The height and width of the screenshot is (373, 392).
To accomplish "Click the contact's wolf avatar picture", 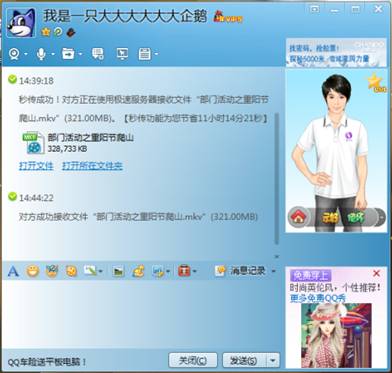I will coord(21,23).
